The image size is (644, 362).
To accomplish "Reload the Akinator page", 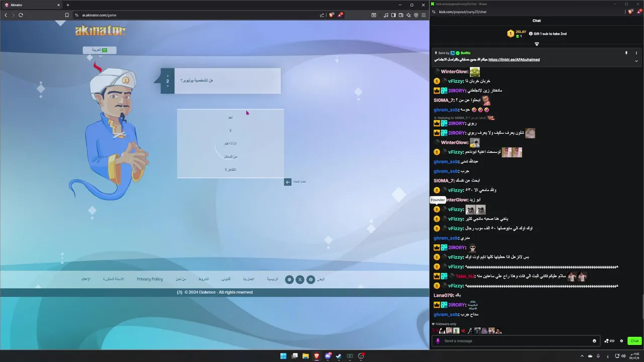I will (x=21, y=15).
